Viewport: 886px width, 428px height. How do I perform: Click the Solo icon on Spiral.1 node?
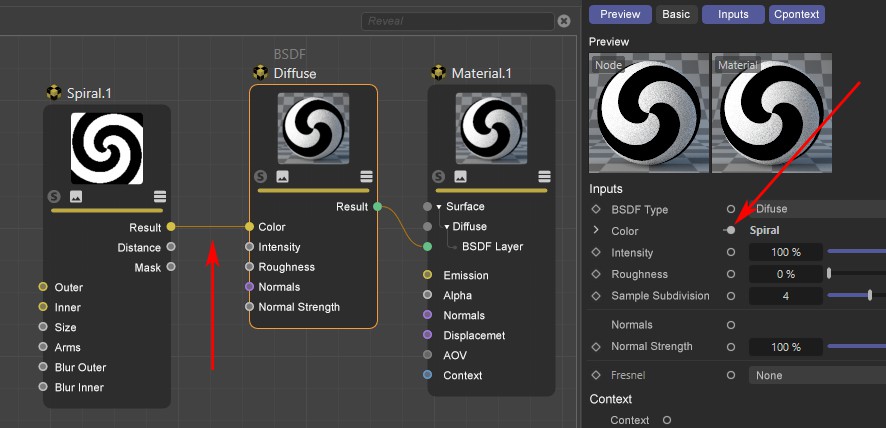click(54, 197)
